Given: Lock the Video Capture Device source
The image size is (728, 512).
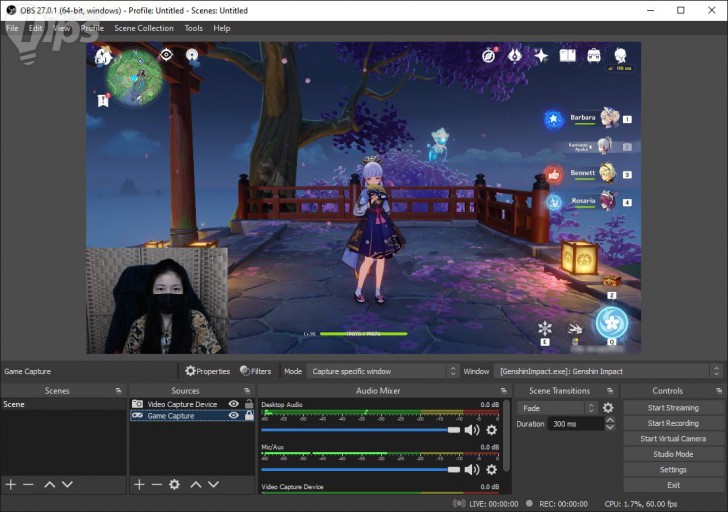Looking at the screenshot, I should pyautogui.click(x=249, y=404).
